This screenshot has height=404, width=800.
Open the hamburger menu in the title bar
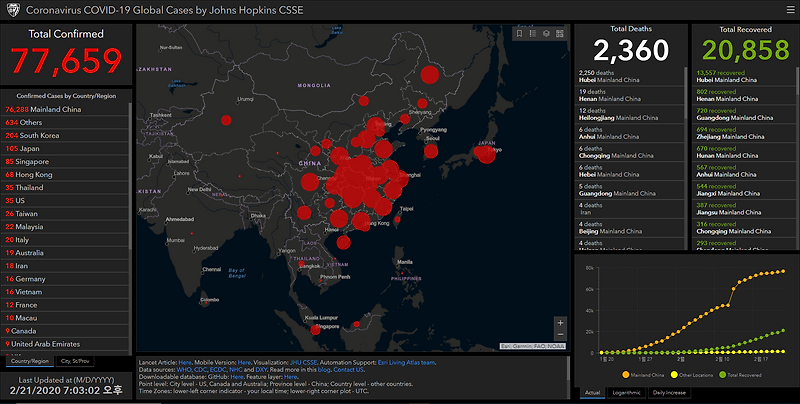point(790,10)
